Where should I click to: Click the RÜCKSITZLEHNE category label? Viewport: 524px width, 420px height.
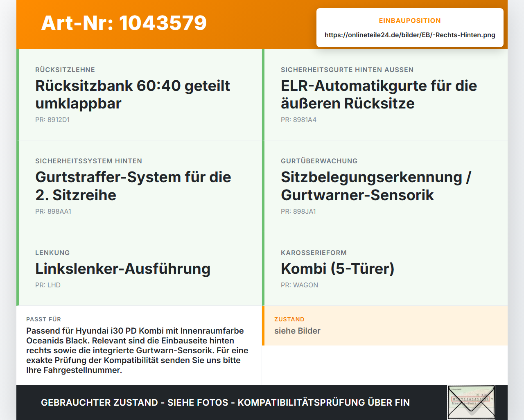pyautogui.click(x=65, y=70)
